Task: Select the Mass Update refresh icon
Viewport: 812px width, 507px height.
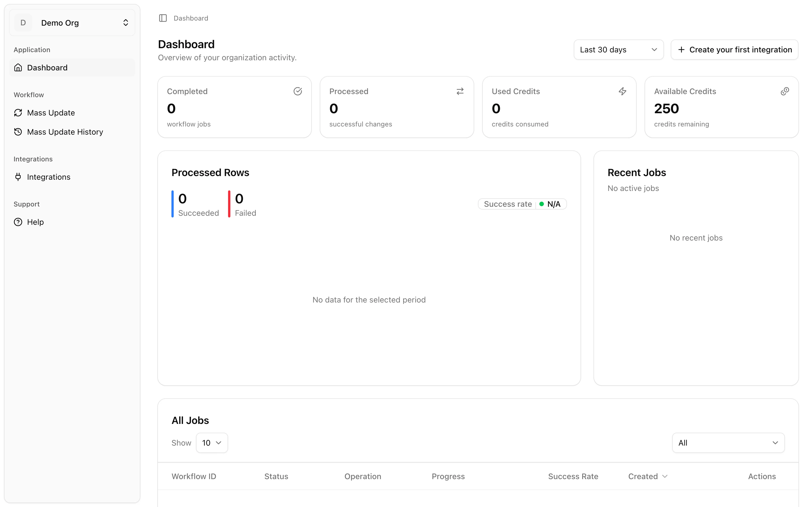Action: (18, 113)
